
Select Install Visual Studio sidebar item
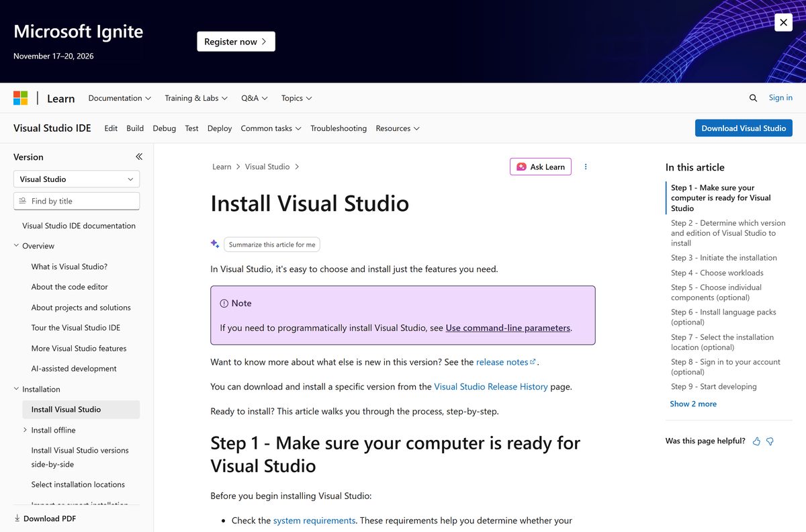pos(81,410)
